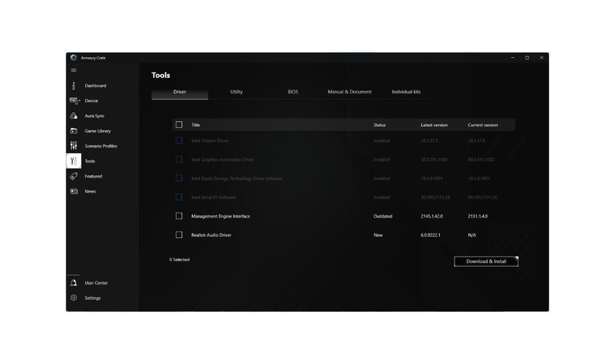Open the Manual & Document tab

(349, 92)
